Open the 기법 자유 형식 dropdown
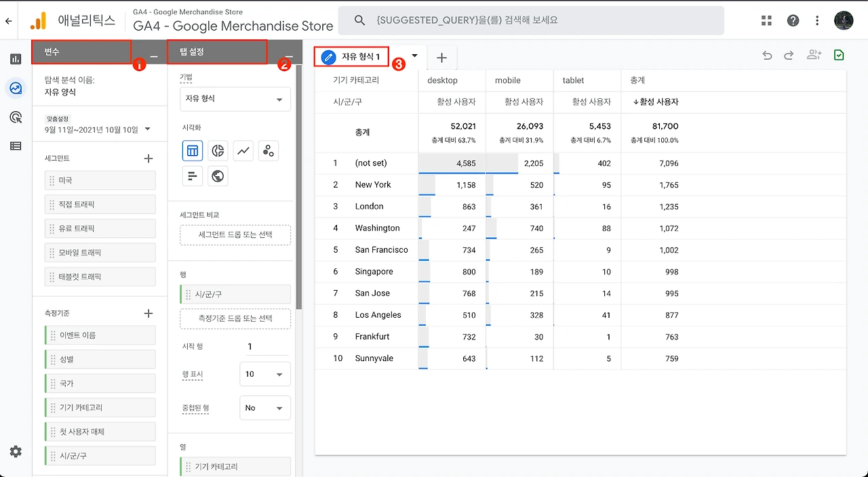Screen dimensions: 868x477 pyautogui.click(x=235, y=99)
